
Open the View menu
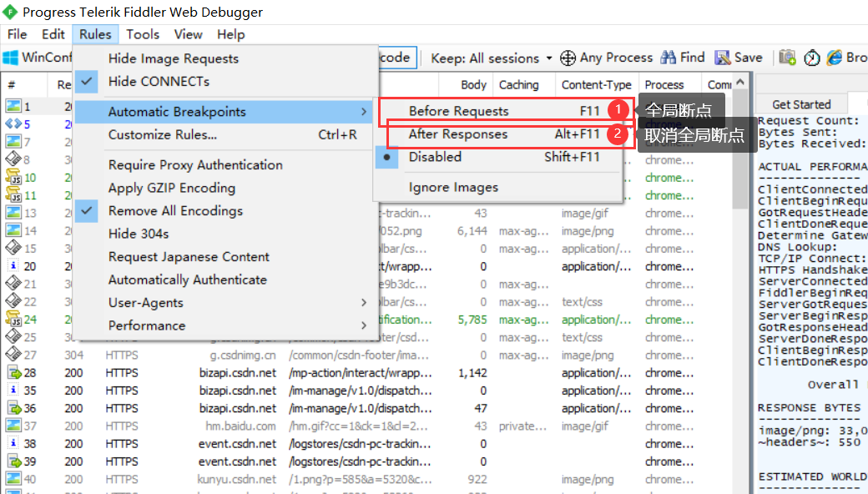point(189,34)
